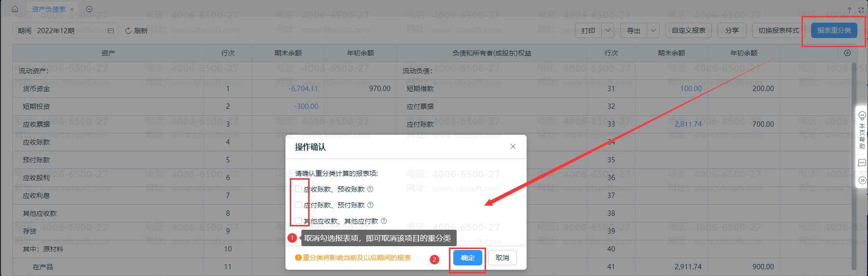The image size is (868, 276).
Task: Open the tab list circle-chevron icon
Action: 89,9
